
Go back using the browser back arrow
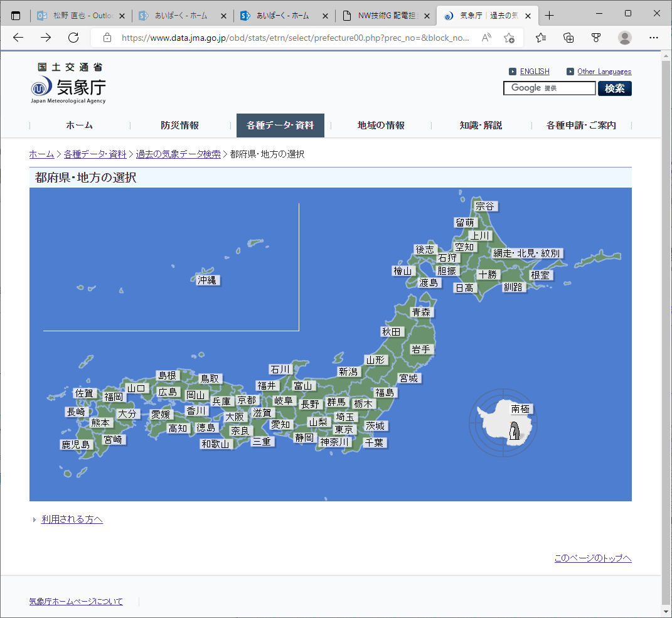(18, 38)
